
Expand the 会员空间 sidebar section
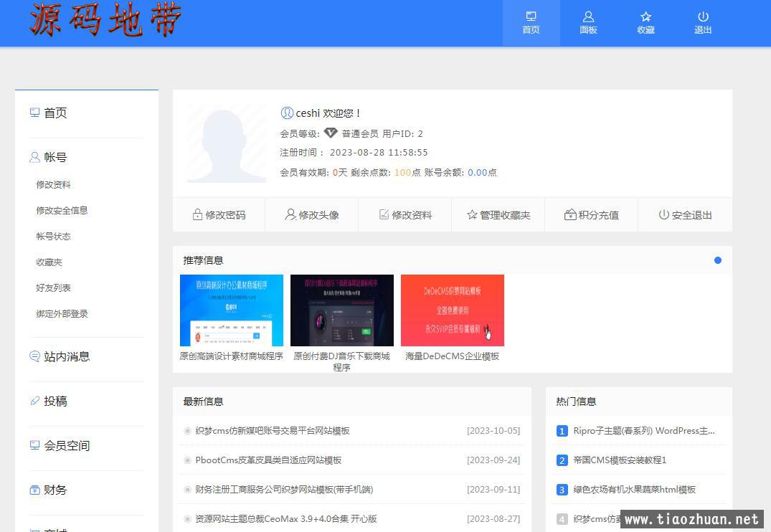(x=65, y=445)
